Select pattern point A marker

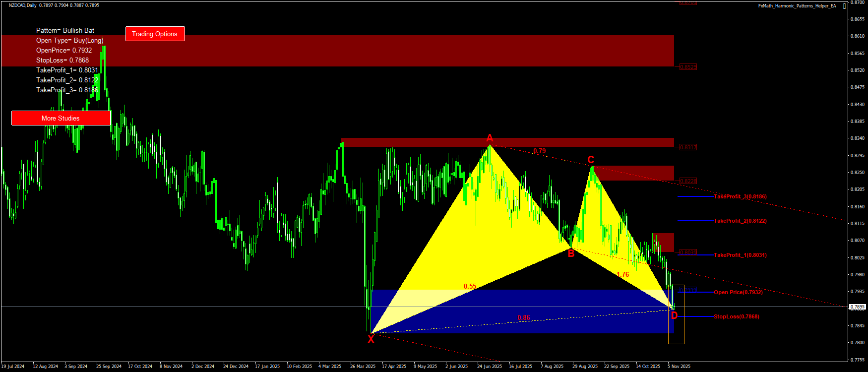point(490,137)
